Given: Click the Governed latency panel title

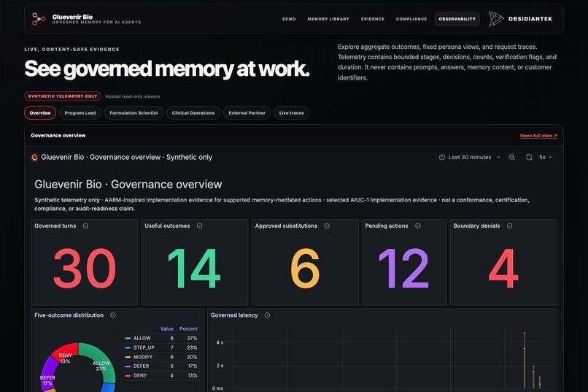Looking at the screenshot, I should click(234, 315).
